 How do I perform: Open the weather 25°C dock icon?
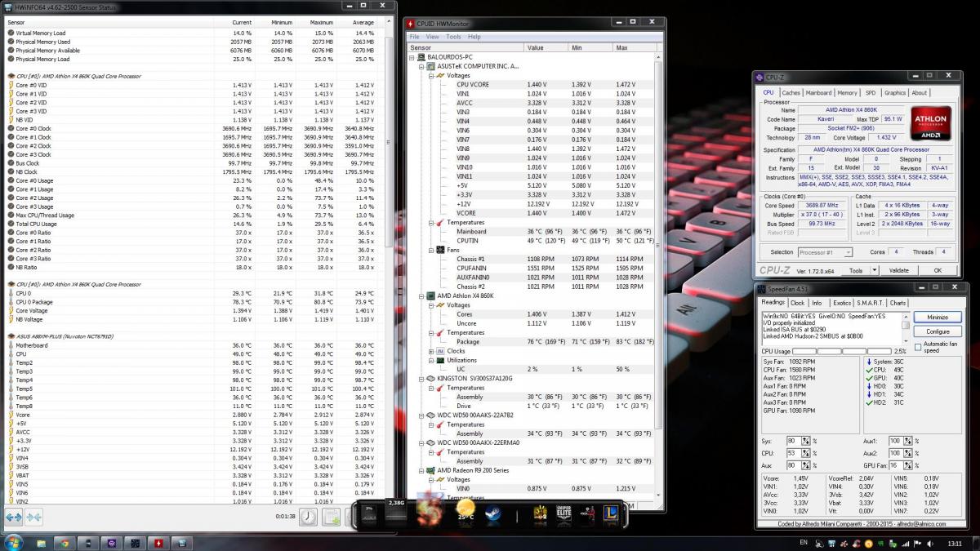[465, 512]
